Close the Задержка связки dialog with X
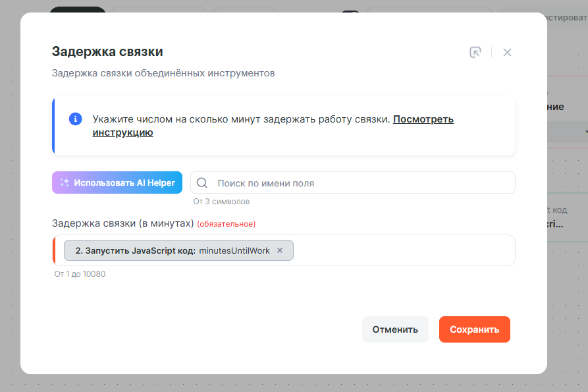 (507, 53)
